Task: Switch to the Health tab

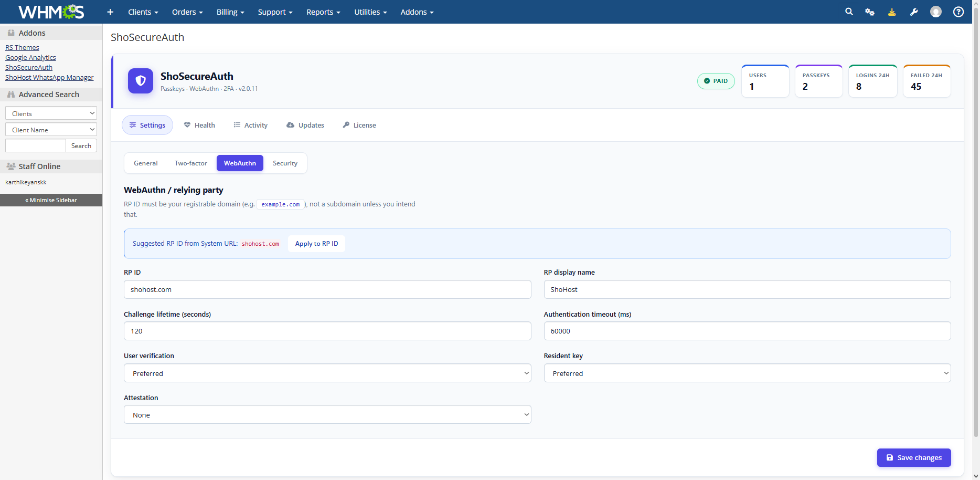Action: pos(199,125)
